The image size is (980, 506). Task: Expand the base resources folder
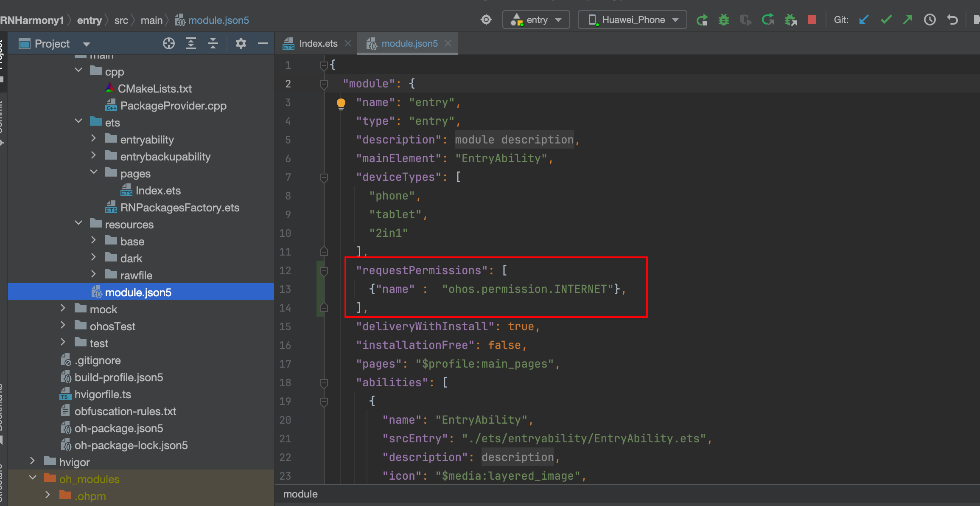point(94,240)
